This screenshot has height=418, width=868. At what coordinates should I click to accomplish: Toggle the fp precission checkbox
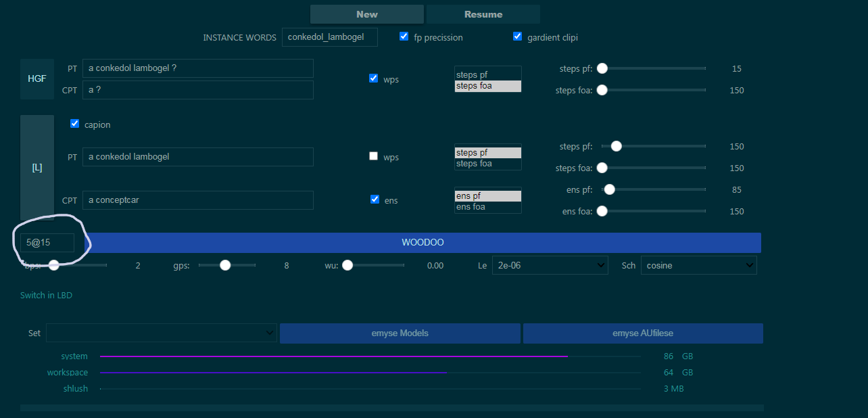click(x=404, y=37)
